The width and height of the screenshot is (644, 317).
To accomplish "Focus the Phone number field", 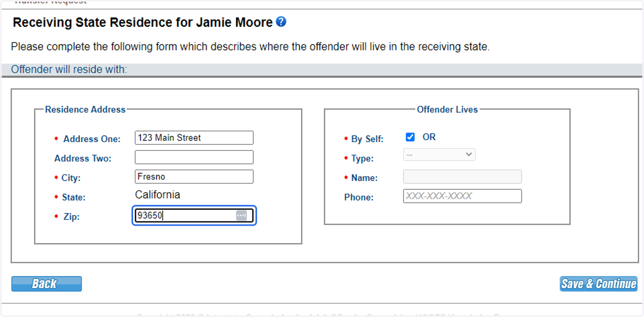I will click(x=462, y=196).
